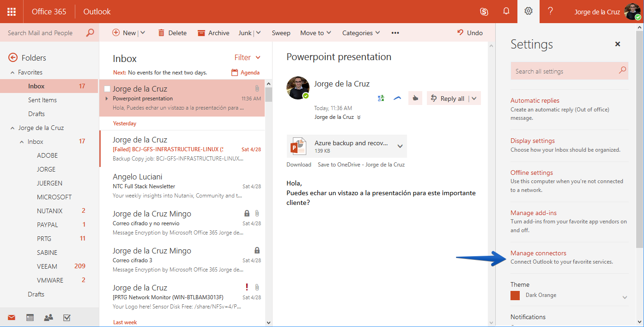Click the like thumbs-up icon on message
The width and height of the screenshot is (644, 327).
click(x=415, y=98)
